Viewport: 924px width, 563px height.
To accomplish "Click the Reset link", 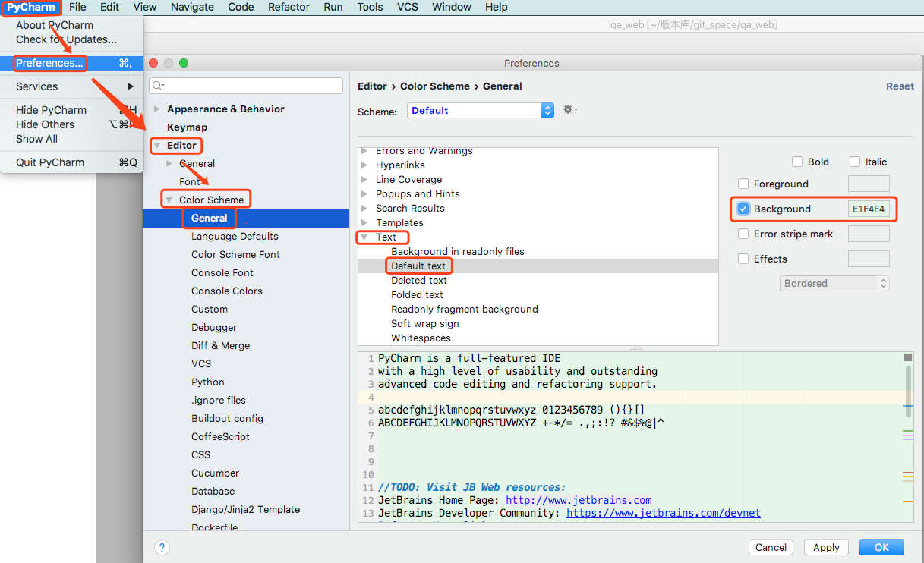I will click(900, 86).
